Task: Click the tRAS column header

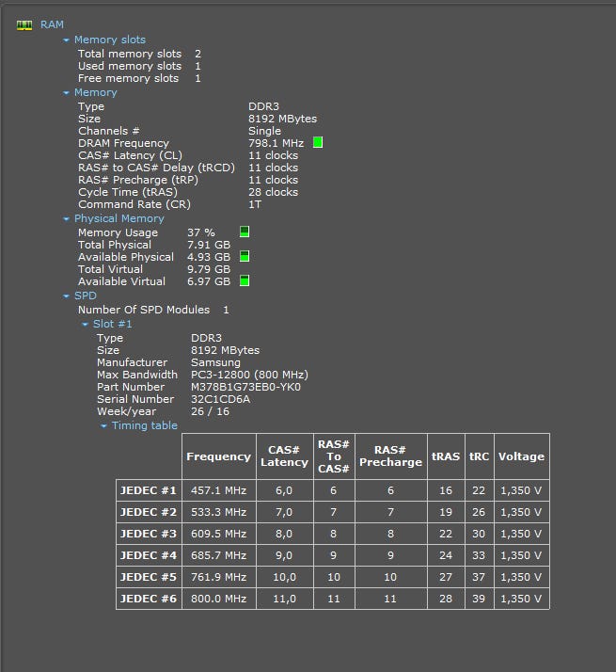Action: point(446,456)
